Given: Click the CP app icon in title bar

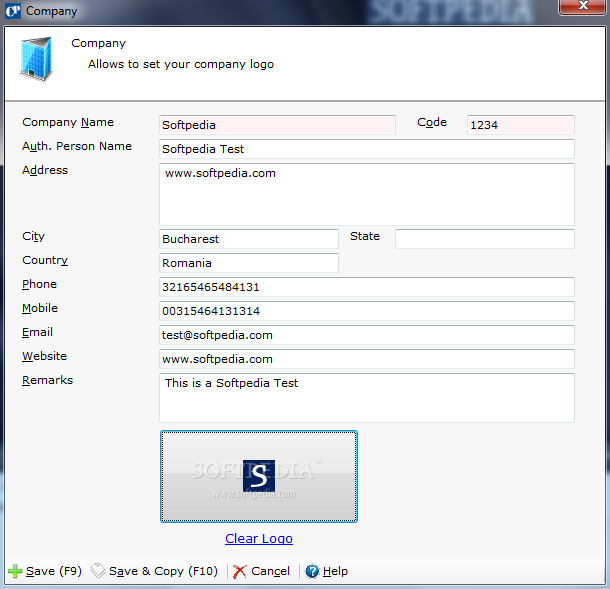Looking at the screenshot, I should click(x=12, y=11).
